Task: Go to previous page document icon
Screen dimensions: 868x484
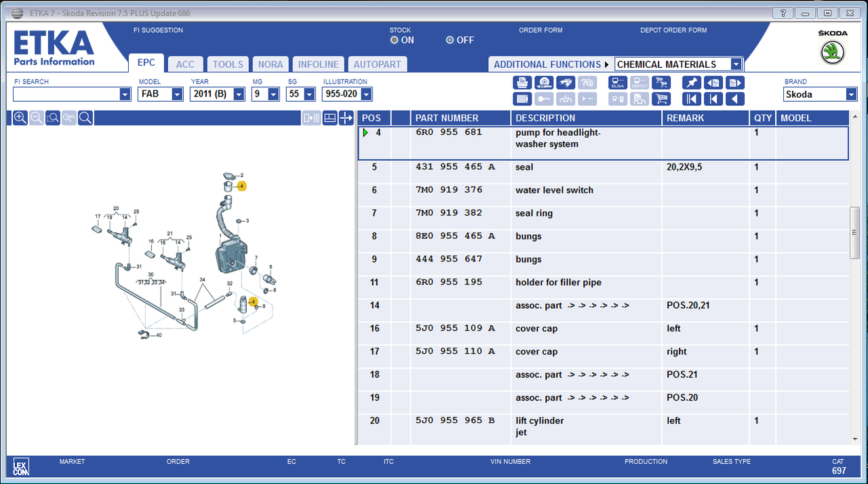Action: point(713,83)
